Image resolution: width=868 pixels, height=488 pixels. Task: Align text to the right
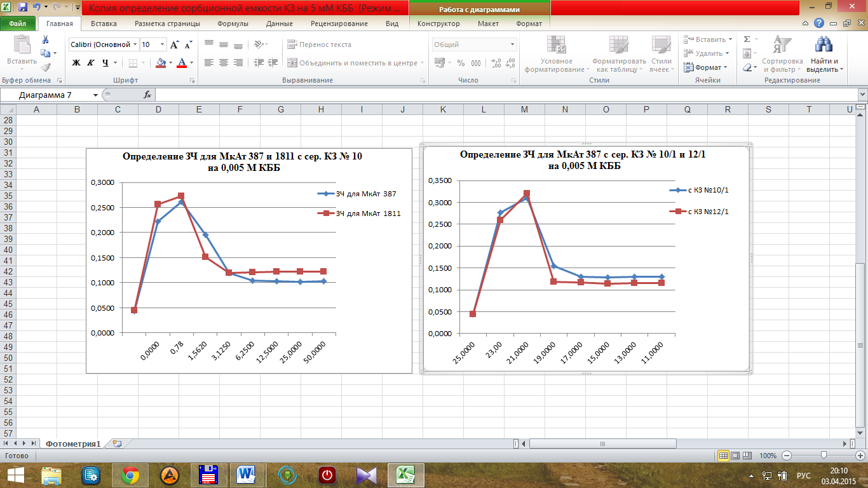pyautogui.click(x=238, y=63)
